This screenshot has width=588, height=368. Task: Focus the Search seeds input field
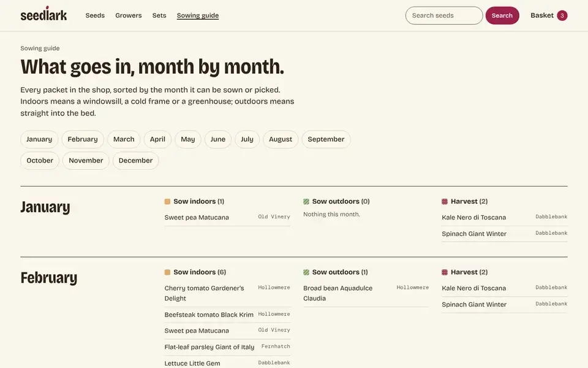coord(444,15)
